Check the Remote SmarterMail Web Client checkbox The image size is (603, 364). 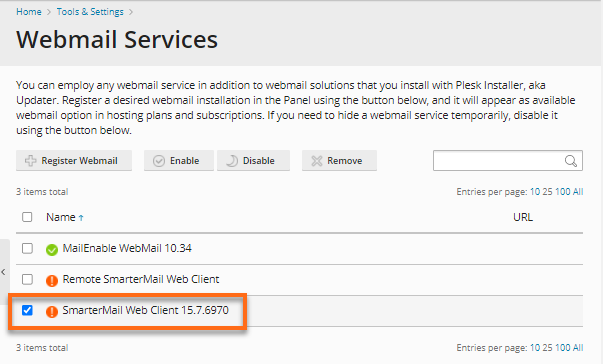tap(27, 279)
